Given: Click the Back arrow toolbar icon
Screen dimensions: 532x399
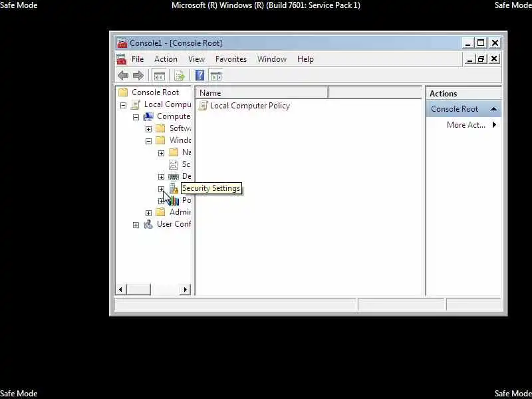Looking at the screenshot, I should click(123, 75).
